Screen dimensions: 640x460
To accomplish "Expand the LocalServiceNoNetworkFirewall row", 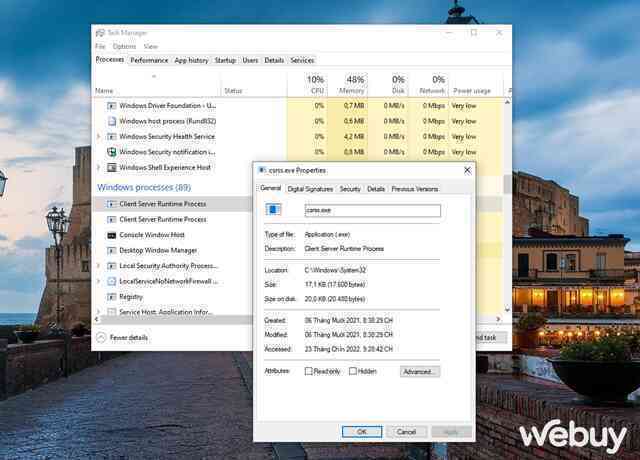I will (x=98, y=281).
